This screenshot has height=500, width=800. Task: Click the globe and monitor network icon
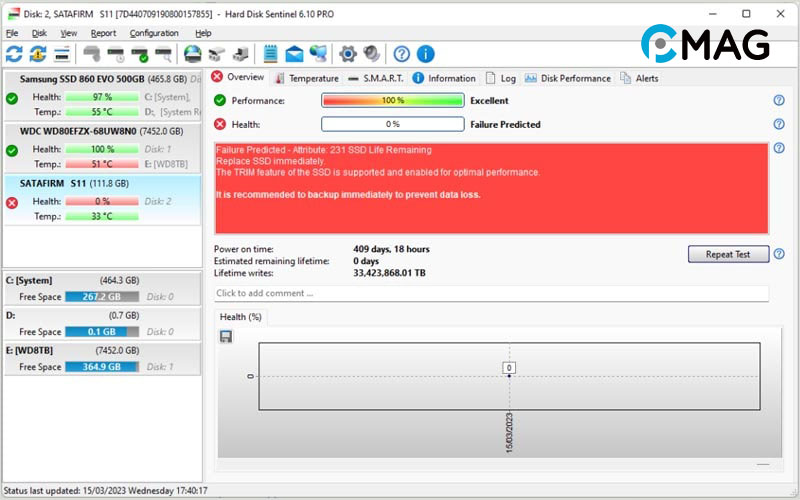click(318, 54)
